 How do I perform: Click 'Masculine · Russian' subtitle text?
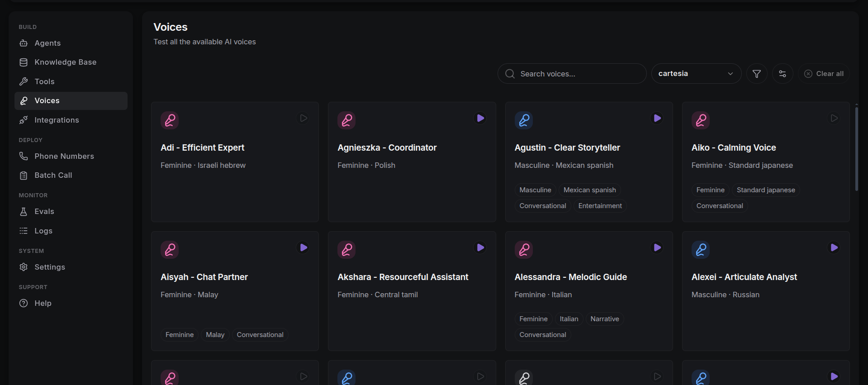tap(726, 295)
